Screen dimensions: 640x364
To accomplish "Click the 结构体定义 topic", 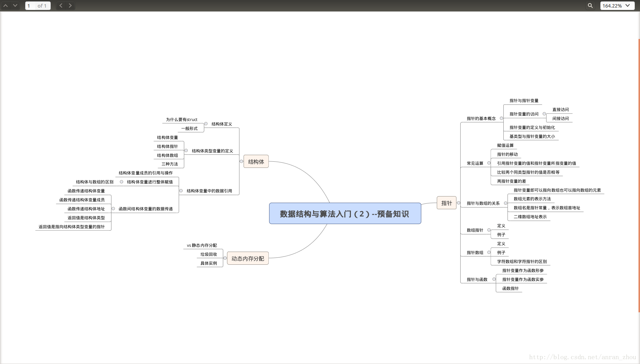I will pyautogui.click(x=222, y=124).
